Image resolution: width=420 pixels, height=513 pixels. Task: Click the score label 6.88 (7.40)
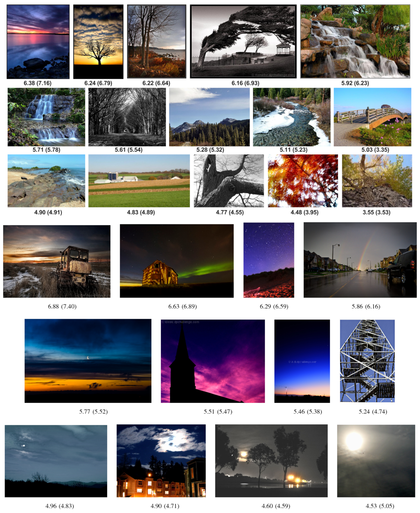(x=62, y=306)
